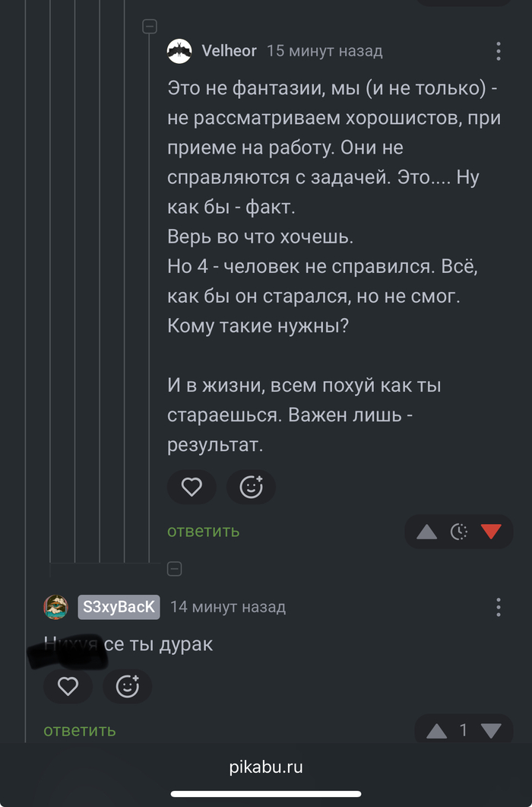This screenshot has height=807, width=532.
Task: Open three-dot menu on Velheor's comment
Action: click(499, 51)
